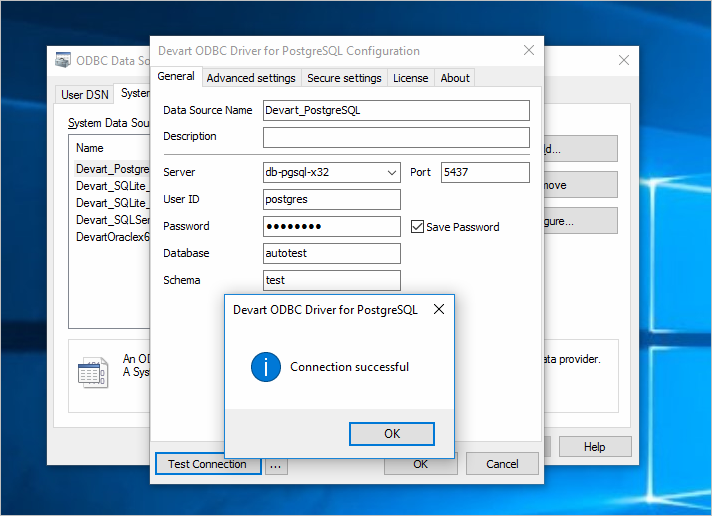The image size is (712, 516).
Task: Click the Name column header
Action: tap(89, 148)
